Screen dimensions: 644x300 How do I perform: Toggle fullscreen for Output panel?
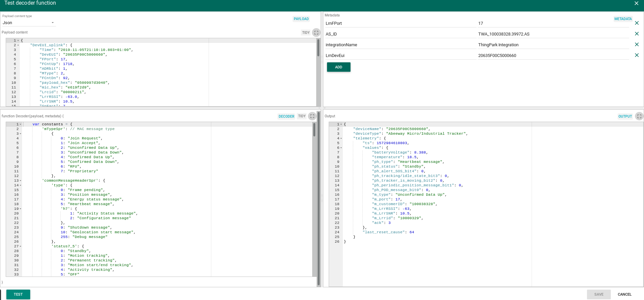click(x=639, y=116)
